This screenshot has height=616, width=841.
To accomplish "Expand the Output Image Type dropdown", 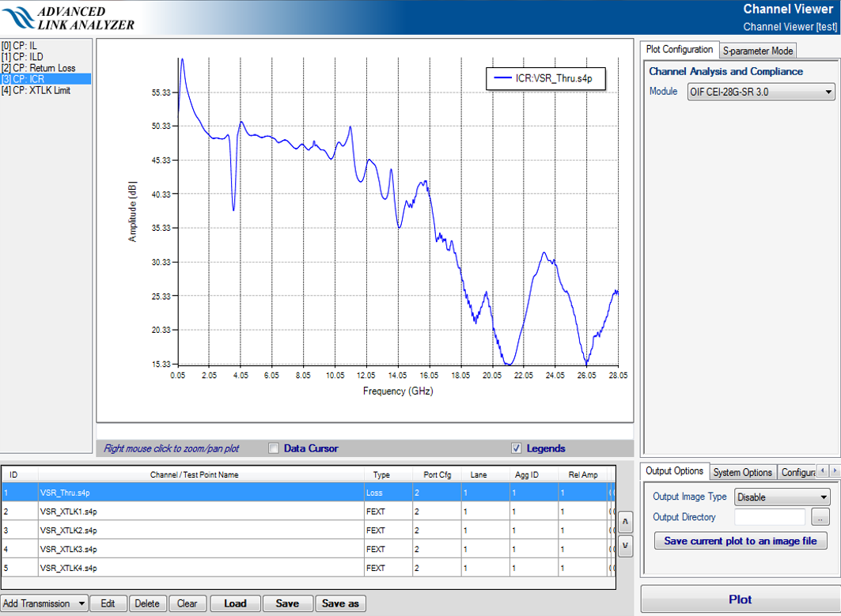I will pyautogui.click(x=782, y=497).
